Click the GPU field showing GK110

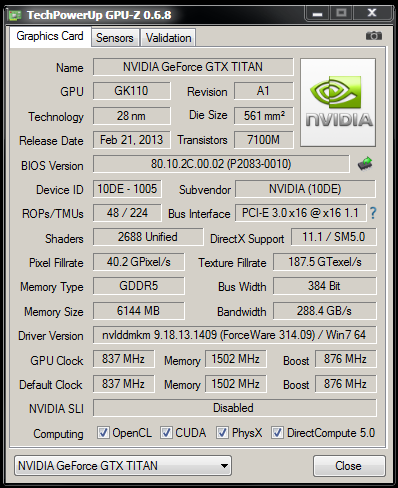pos(131,91)
